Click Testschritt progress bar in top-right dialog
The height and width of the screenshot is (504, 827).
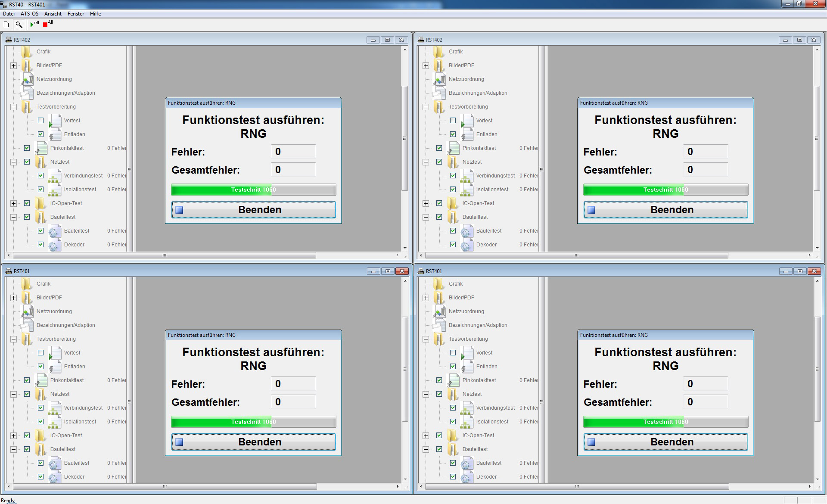[x=665, y=190]
